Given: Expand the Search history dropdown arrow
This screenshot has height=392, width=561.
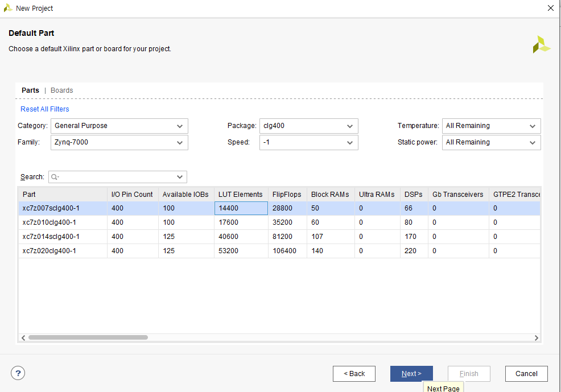Looking at the screenshot, I should pyautogui.click(x=180, y=177).
